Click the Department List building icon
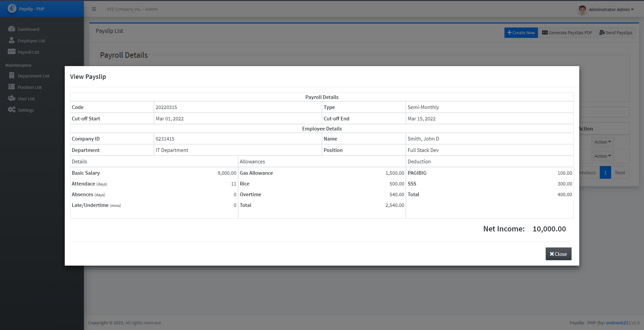Viewport: 644px width, 330px height. coord(11,75)
